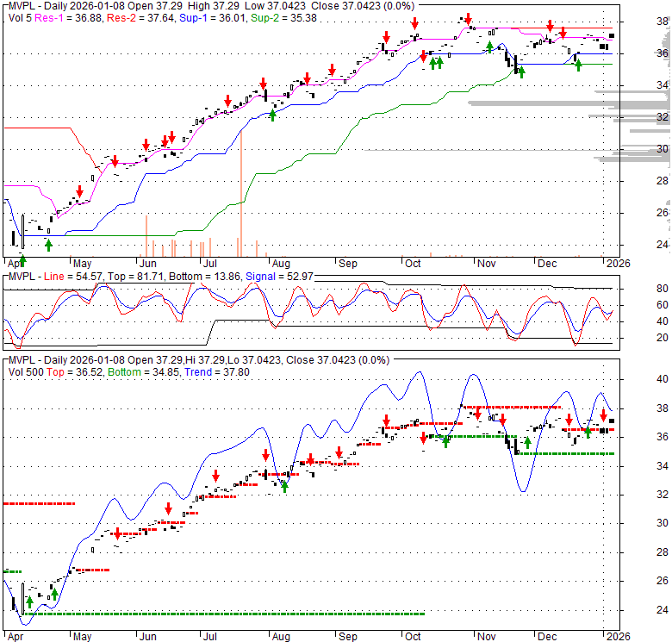
Task: Click the green buy arrow in August, bottom chart
Action: (284, 487)
